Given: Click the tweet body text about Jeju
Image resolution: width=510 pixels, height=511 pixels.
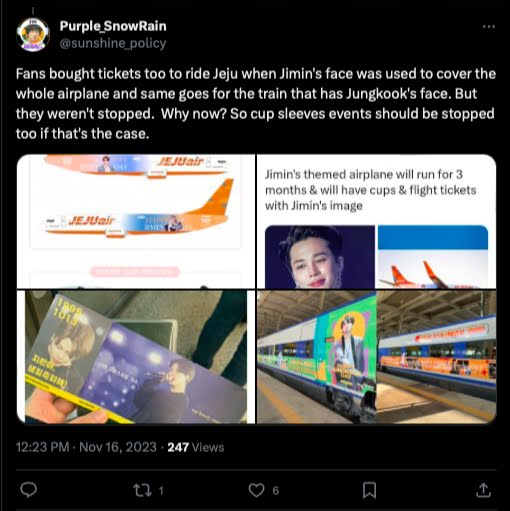Looking at the screenshot, I should pos(256,104).
